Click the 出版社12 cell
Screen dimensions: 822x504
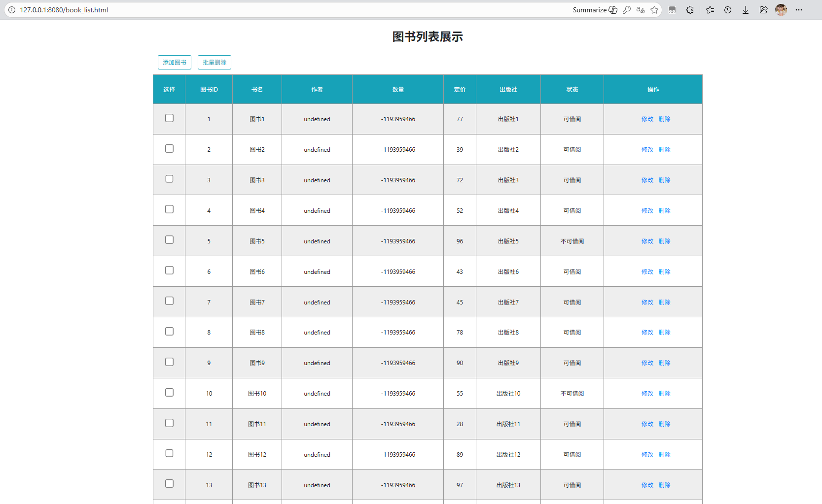508,455
